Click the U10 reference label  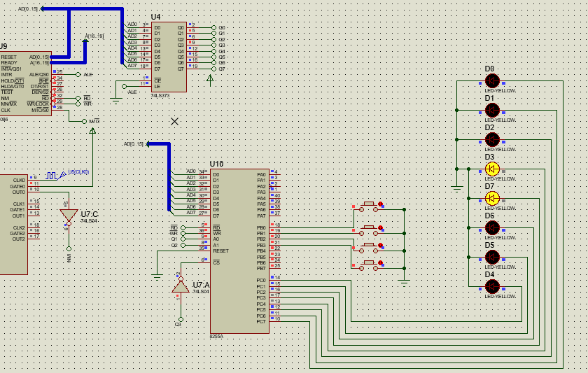(216, 164)
